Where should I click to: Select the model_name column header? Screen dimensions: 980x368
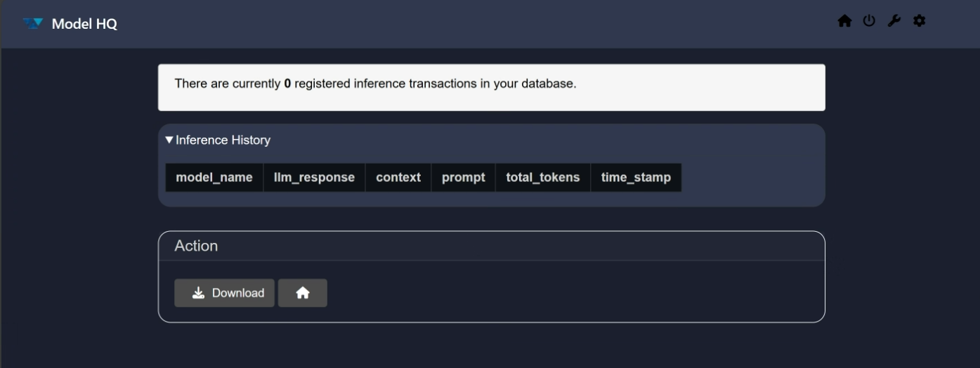click(x=214, y=177)
